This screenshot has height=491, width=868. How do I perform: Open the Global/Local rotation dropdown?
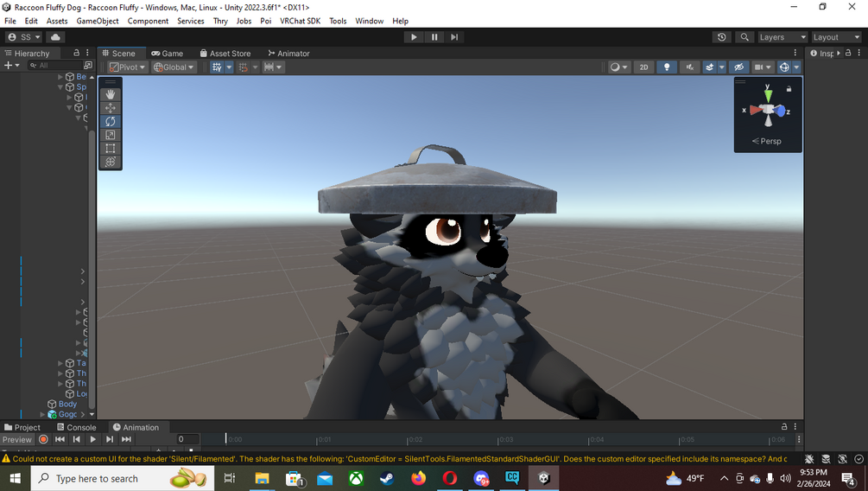[x=174, y=67]
